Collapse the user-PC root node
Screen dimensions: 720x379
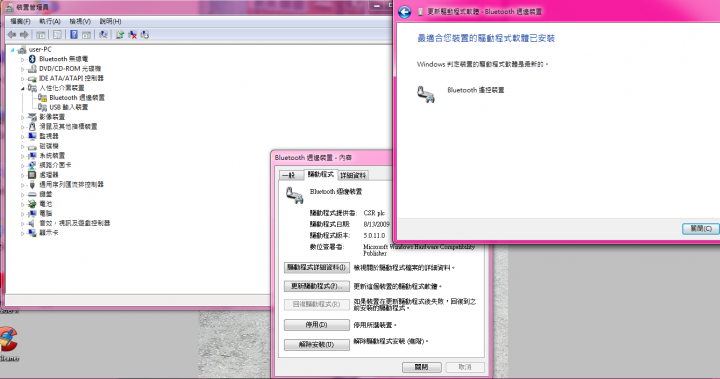coord(12,49)
